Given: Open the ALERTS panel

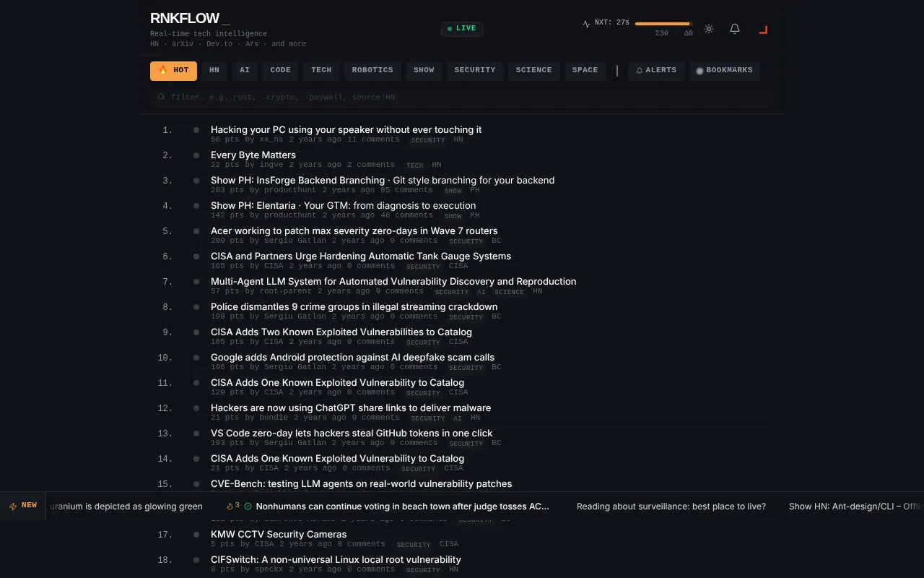Looking at the screenshot, I should (x=656, y=71).
